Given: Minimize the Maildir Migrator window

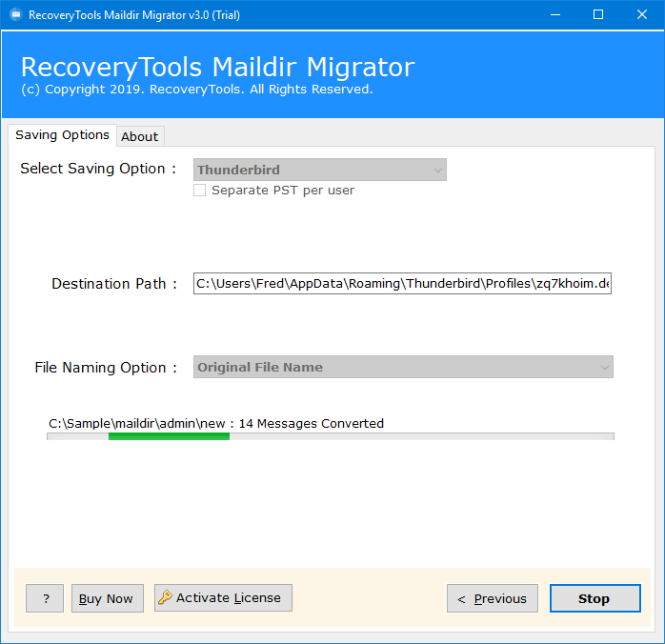Looking at the screenshot, I should [x=555, y=15].
